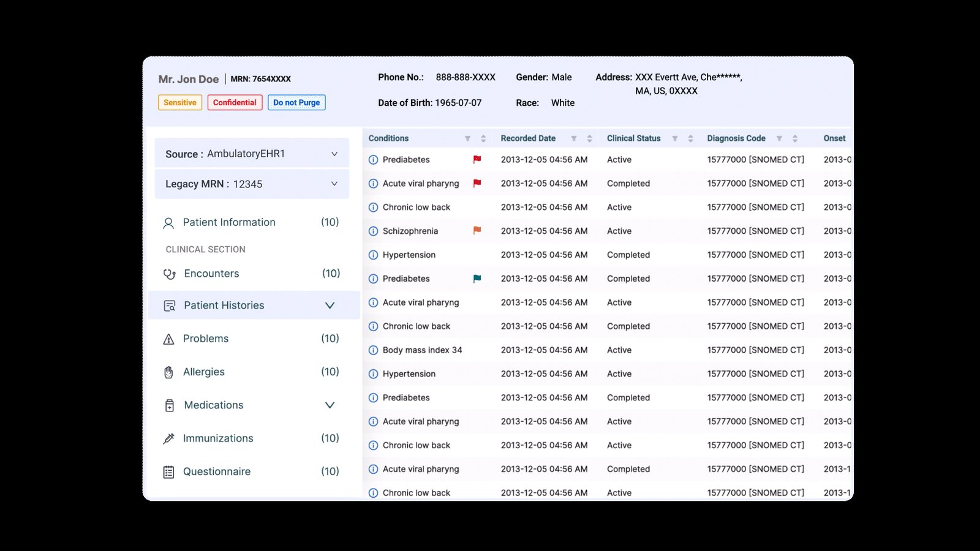Click the Questionnaire checklist icon

click(x=168, y=472)
